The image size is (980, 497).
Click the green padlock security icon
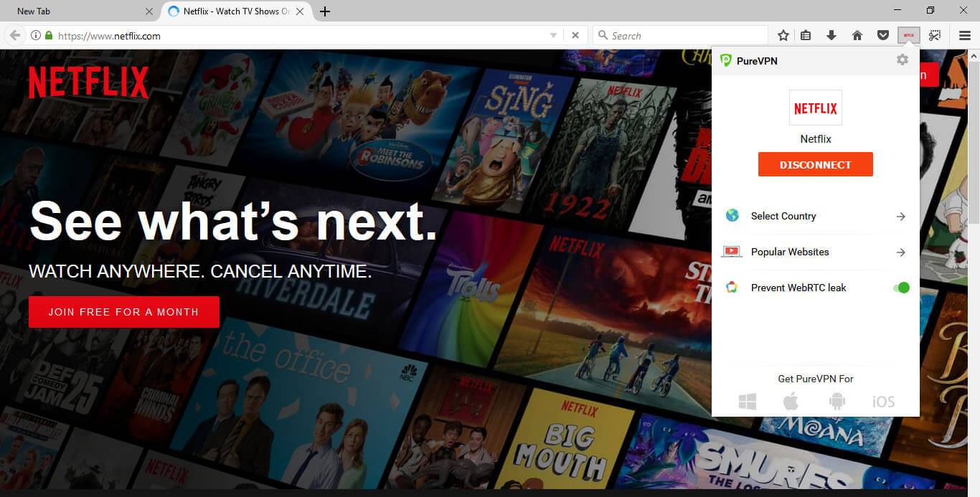pyautogui.click(x=49, y=35)
